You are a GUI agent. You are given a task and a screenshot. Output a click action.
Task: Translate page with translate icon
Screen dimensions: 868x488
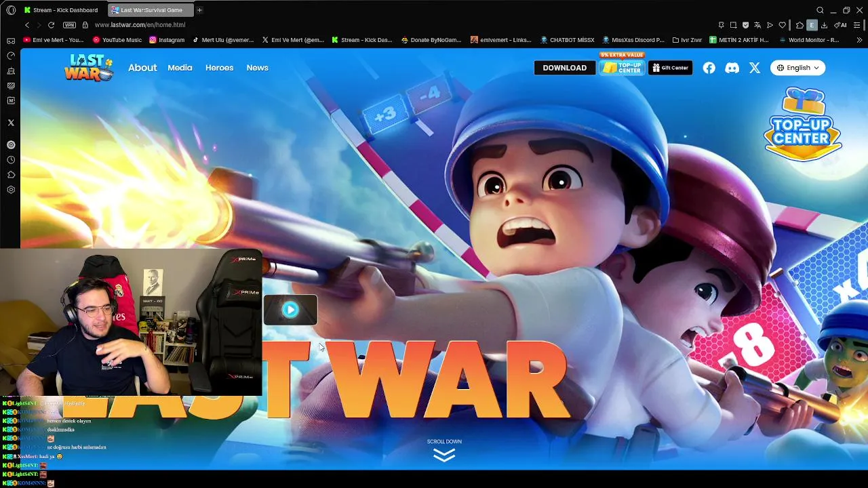point(757,25)
